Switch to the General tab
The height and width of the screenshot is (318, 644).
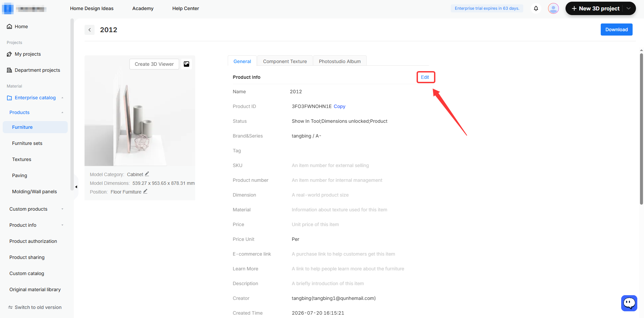pyautogui.click(x=242, y=61)
